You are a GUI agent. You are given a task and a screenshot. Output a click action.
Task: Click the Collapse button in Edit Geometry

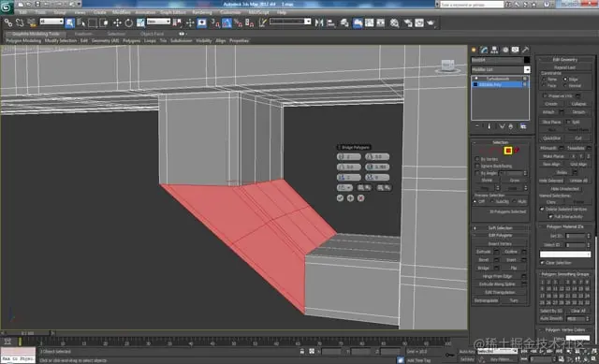[578, 104]
